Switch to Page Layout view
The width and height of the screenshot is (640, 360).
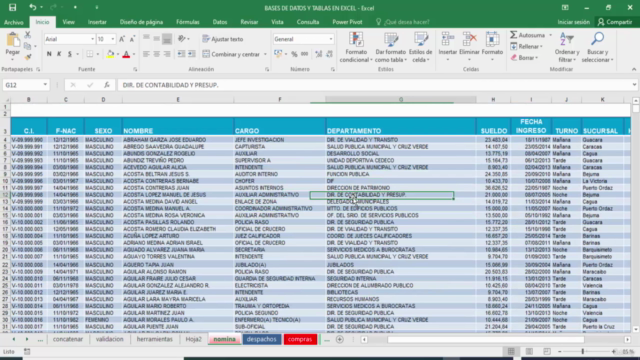[x=529, y=351]
